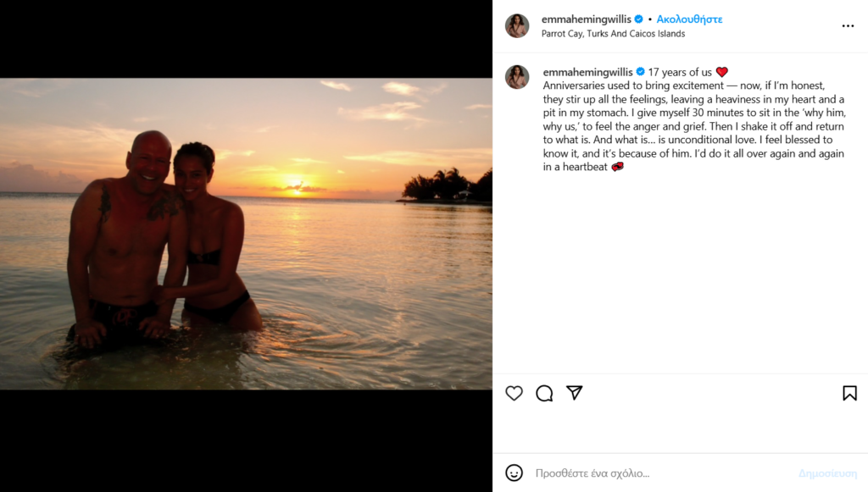
Task: Click the verified badge in the post header
Action: coord(639,19)
